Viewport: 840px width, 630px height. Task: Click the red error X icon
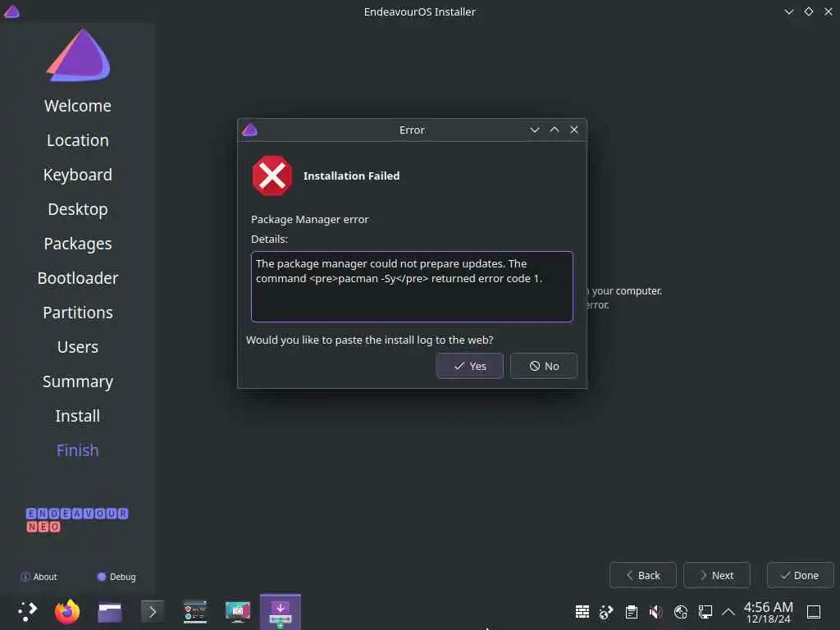pyautogui.click(x=272, y=176)
